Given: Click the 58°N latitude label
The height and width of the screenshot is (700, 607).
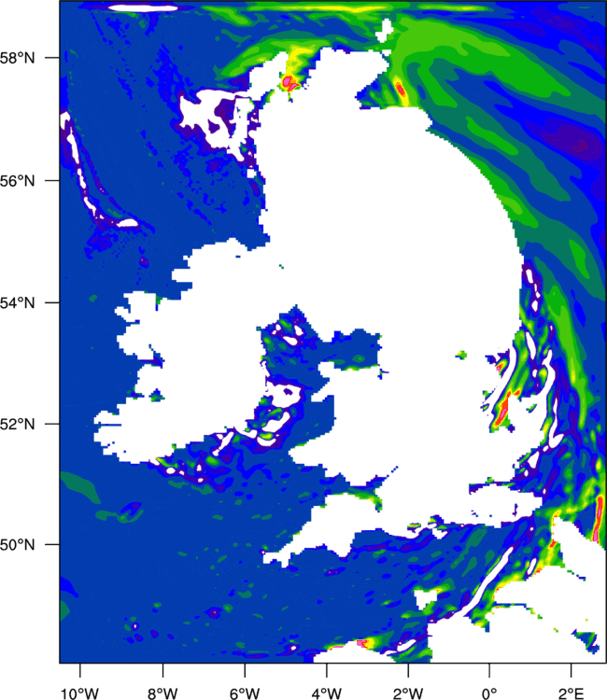Looking at the screenshot, I should pyautogui.click(x=17, y=58).
